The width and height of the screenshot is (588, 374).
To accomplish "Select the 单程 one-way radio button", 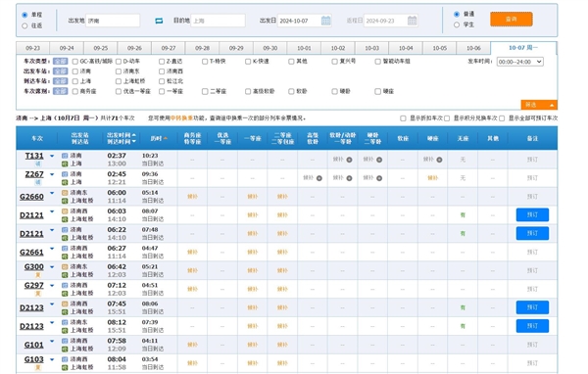I will click(x=24, y=15).
